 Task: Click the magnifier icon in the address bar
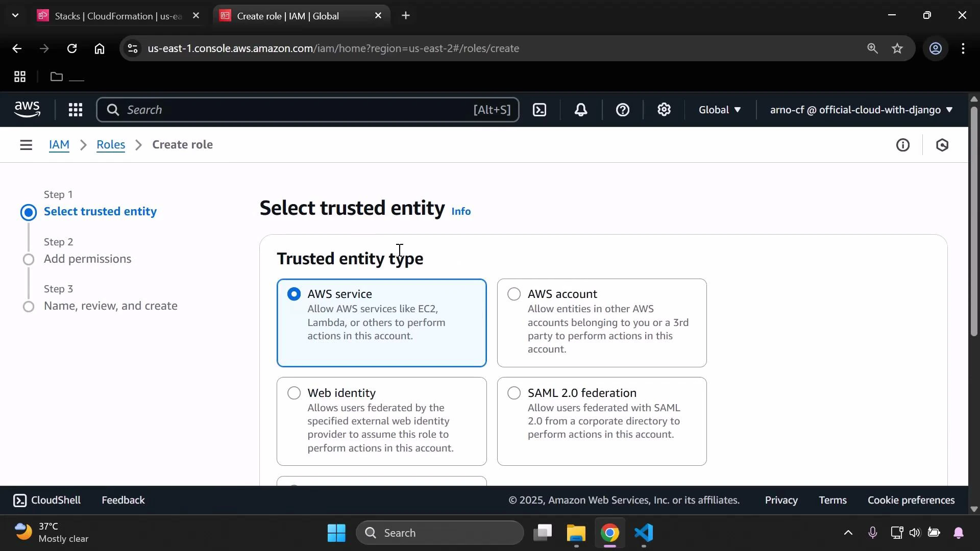[x=872, y=48]
